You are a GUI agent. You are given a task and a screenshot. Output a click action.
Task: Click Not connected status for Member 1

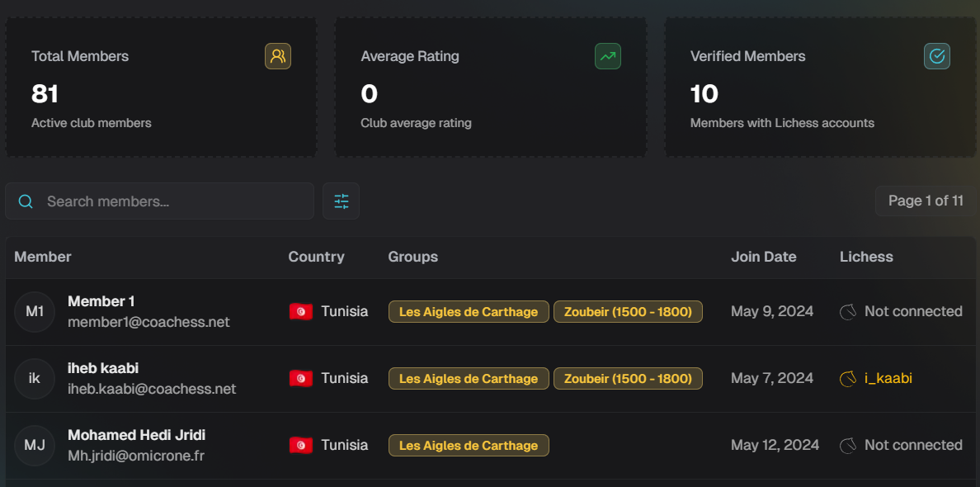tap(913, 311)
